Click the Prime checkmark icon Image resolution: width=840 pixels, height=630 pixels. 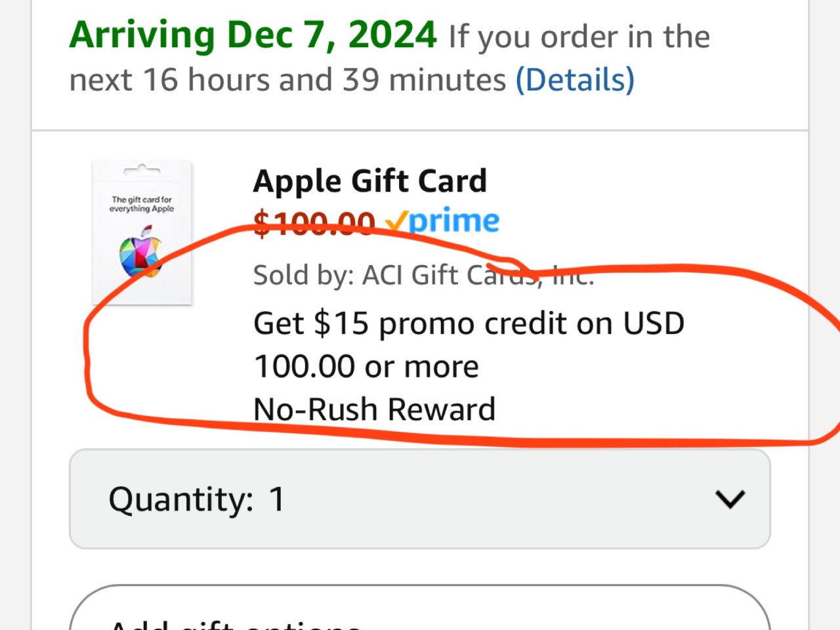point(396,222)
